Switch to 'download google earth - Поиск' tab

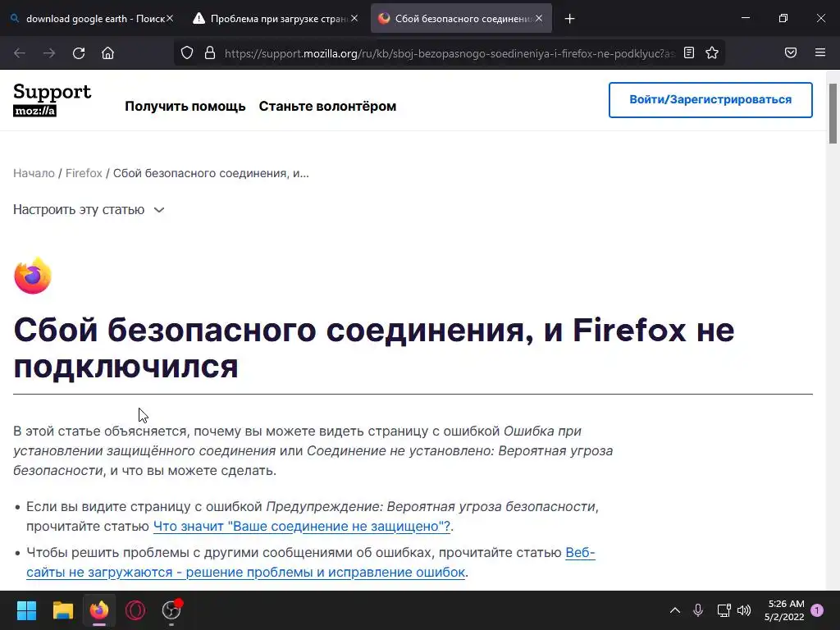pyautogui.click(x=92, y=19)
